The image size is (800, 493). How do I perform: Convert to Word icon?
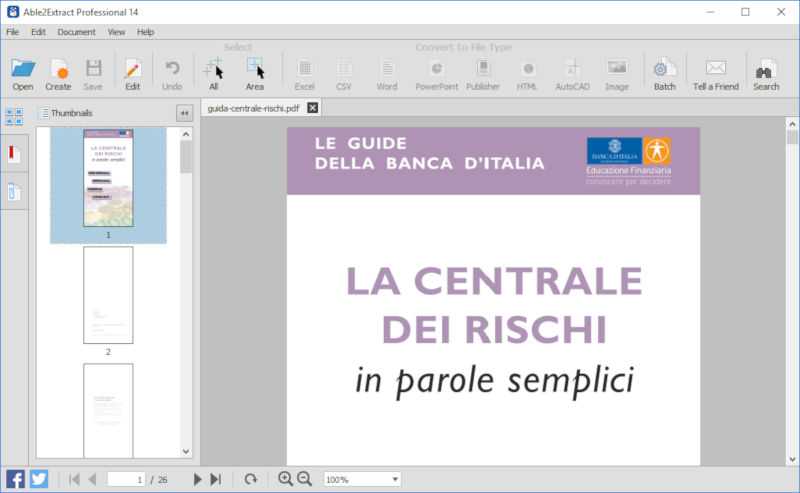click(387, 74)
